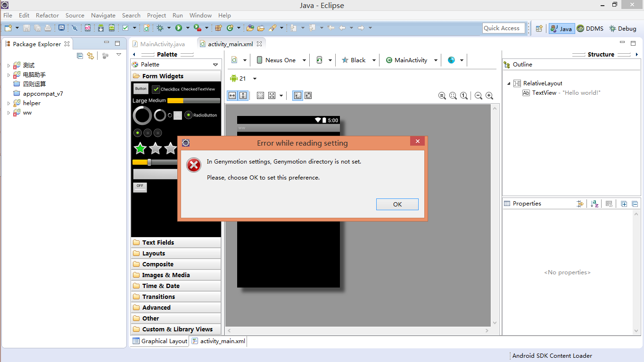Switch to the Graphical Layout bottom tab
The height and width of the screenshot is (362, 644).
(160, 341)
